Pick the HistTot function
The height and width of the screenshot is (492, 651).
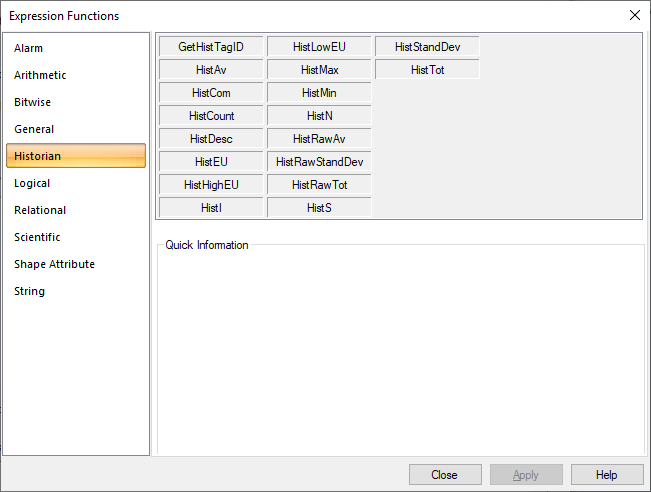[x=427, y=70]
